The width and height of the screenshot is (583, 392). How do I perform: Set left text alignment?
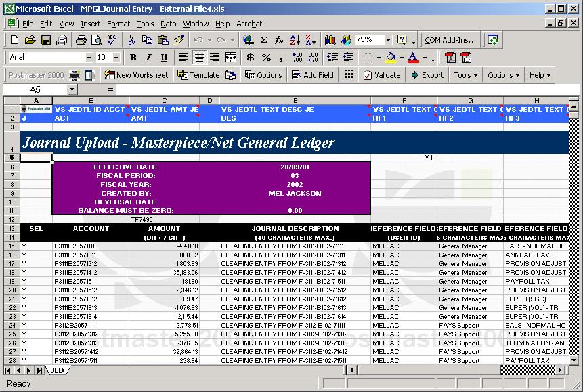[183, 58]
